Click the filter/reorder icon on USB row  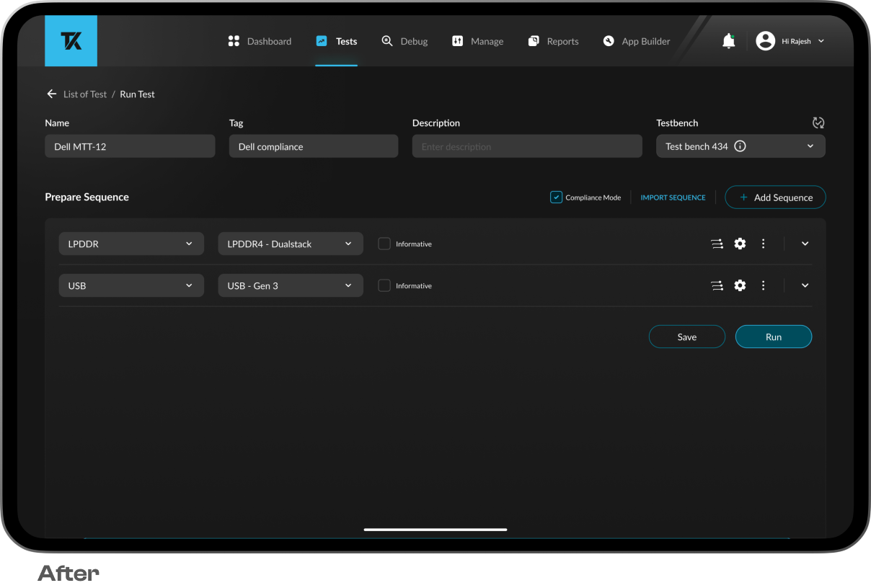(717, 285)
